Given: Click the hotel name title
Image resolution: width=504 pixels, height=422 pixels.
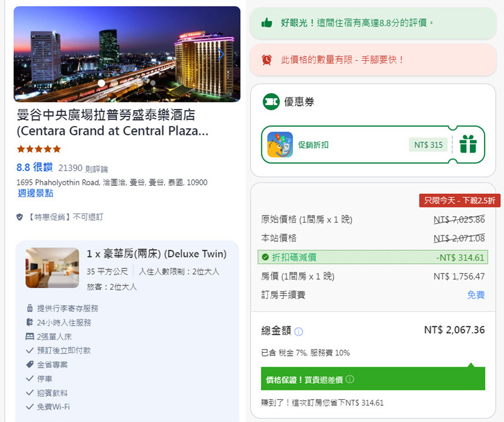Looking at the screenshot, I should point(113,123).
